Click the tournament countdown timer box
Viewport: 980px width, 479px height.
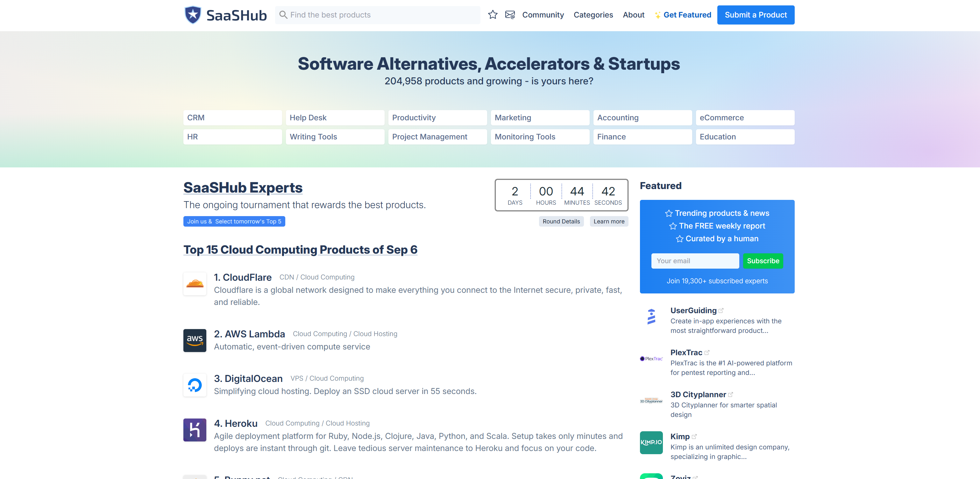pos(561,195)
